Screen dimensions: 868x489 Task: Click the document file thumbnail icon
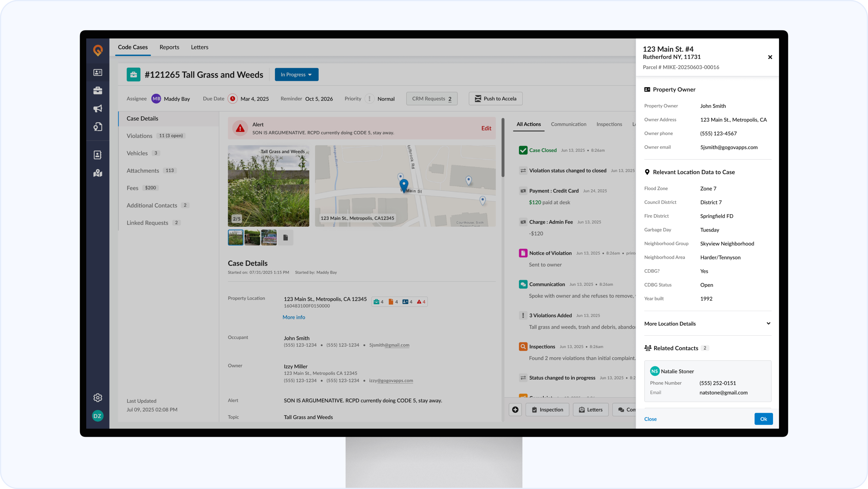(285, 237)
